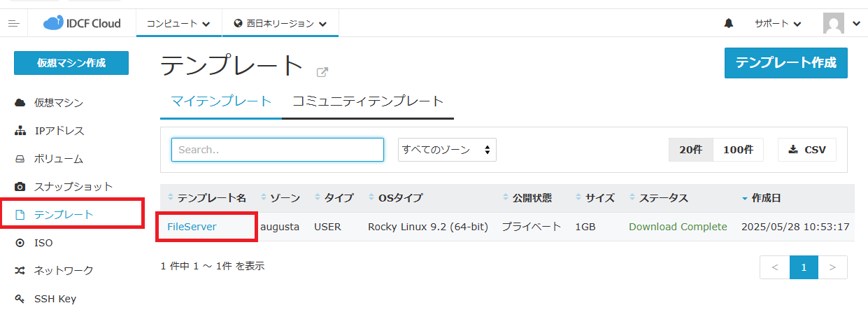The width and height of the screenshot is (868, 317).
Task: Click the template Search field
Action: [x=278, y=150]
